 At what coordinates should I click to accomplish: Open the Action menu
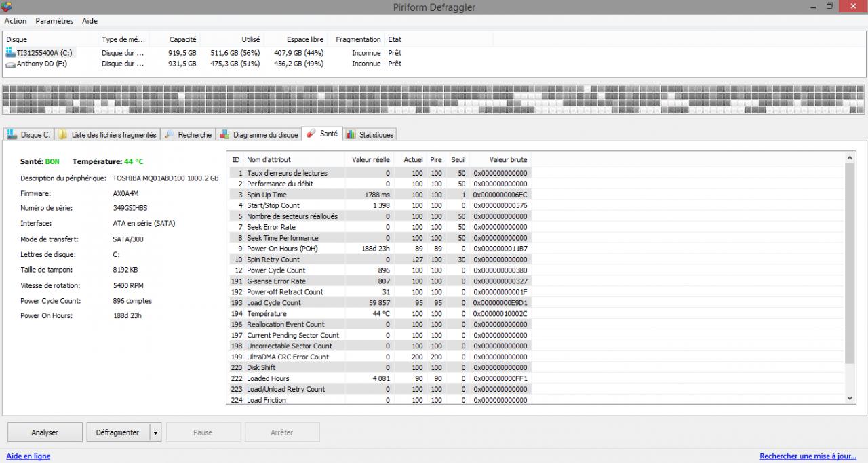coord(16,21)
